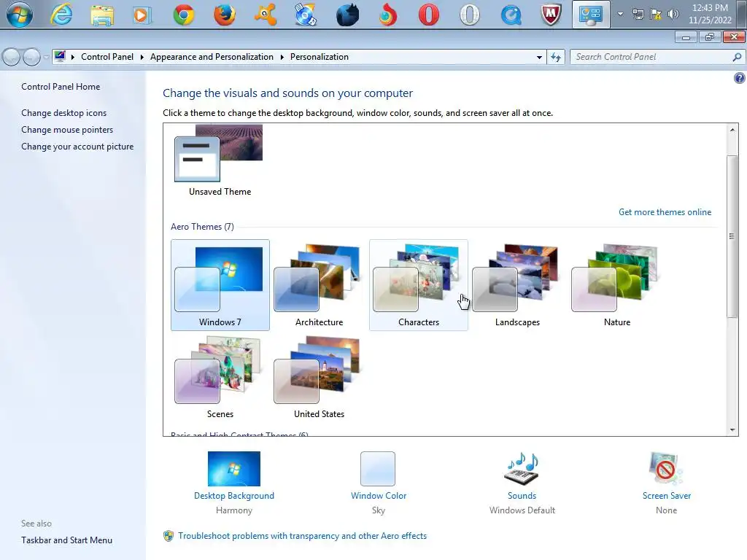Click the Forward navigation button
Image resolution: width=747 pixels, height=560 pixels.
31,57
